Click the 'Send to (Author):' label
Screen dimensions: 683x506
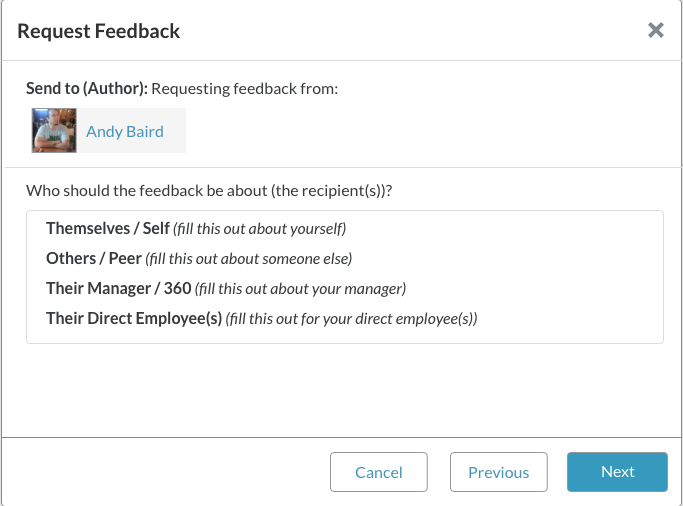[x=87, y=88]
